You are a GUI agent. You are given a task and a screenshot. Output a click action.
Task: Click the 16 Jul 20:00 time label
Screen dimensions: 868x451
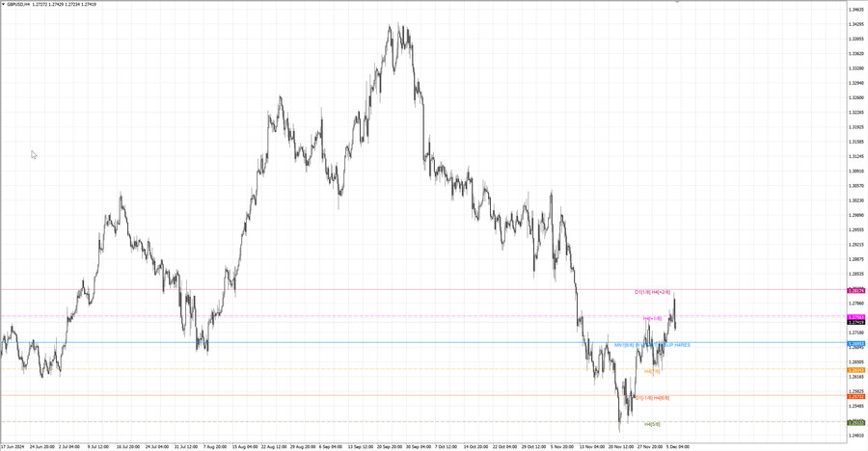coord(126,446)
